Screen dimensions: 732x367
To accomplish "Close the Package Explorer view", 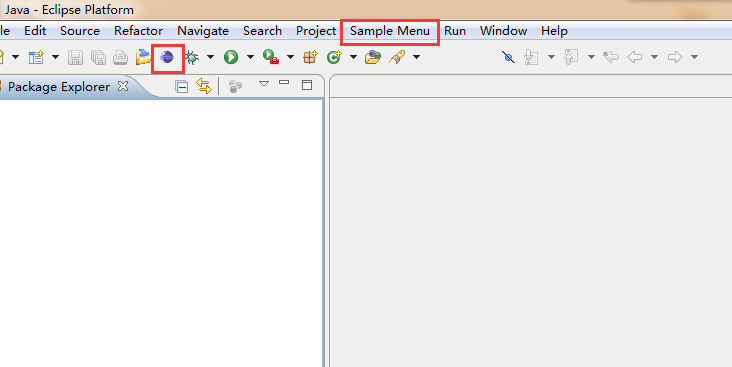I will tap(123, 86).
